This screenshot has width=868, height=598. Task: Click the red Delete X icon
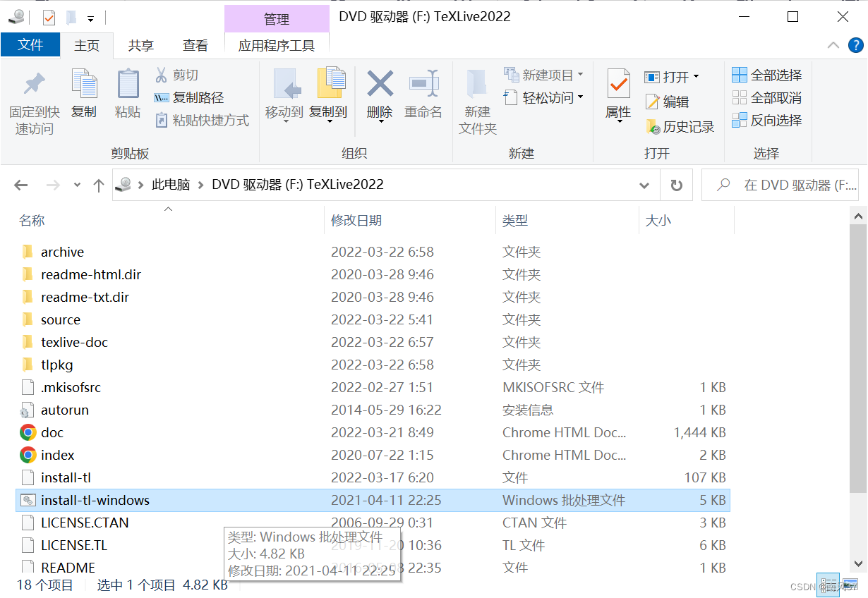380,85
